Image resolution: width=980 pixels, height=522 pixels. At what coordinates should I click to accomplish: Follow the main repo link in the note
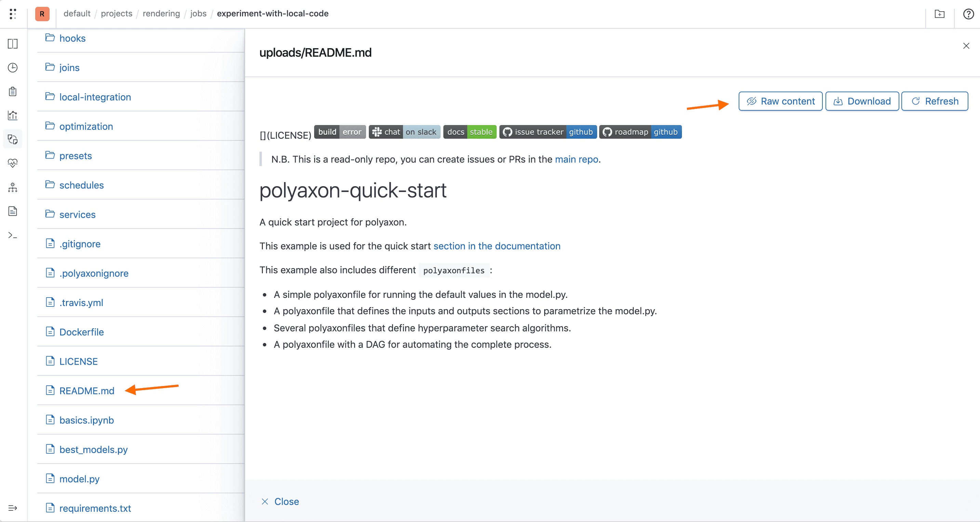tap(576, 159)
